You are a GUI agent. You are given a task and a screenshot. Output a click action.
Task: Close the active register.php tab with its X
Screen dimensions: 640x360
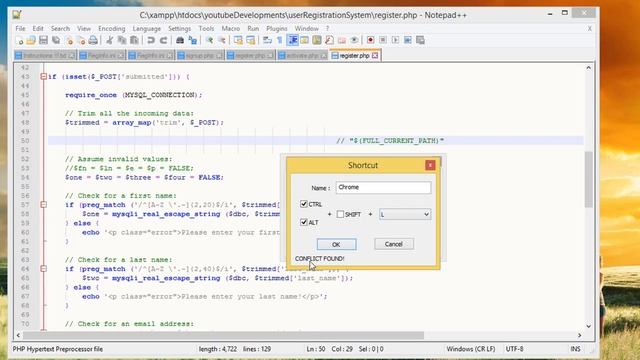(375, 55)
